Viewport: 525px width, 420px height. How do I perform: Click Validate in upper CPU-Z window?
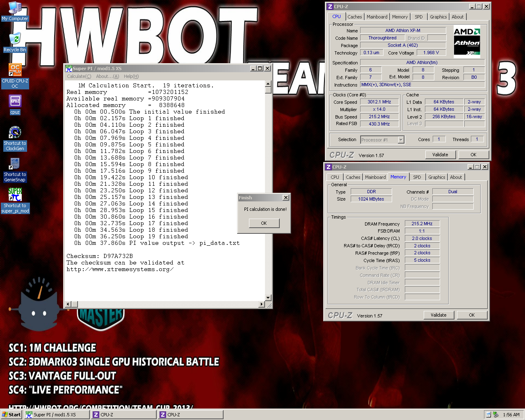[440, 155]
